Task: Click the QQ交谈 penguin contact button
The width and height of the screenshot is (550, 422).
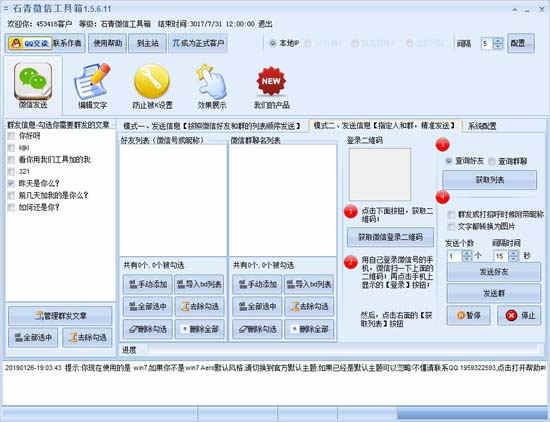Action: (x=30, y=43)
